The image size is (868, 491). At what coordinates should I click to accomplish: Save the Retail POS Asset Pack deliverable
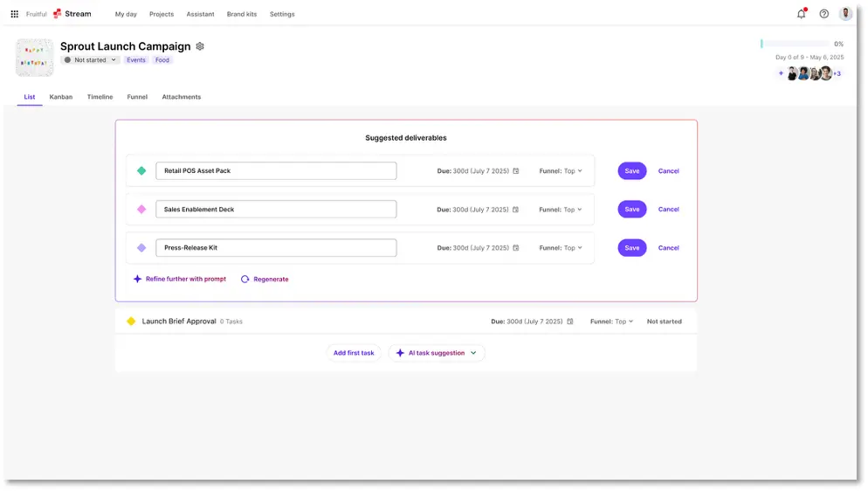631,171
